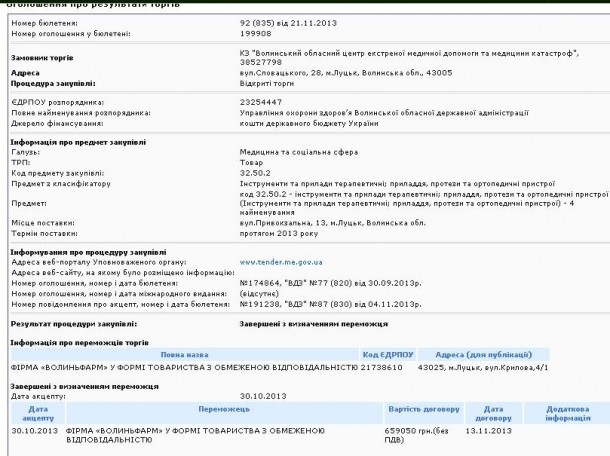
Task: Click procedure value 'Відкриті торги'
Action: 267,83
